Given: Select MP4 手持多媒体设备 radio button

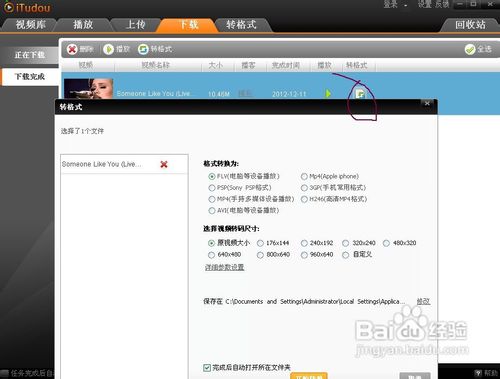Looking at the screenshot, I should 211,199.
